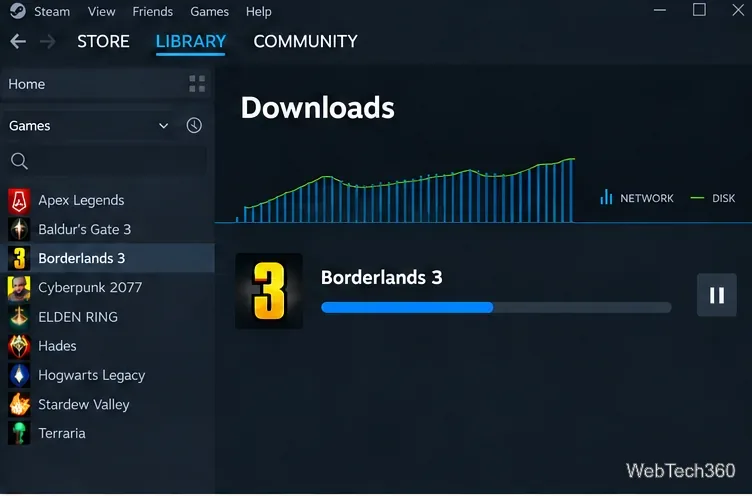The image size is (752, 496).
Task: Open the recent activity clock icon
Action: click(x=194, y=126)
